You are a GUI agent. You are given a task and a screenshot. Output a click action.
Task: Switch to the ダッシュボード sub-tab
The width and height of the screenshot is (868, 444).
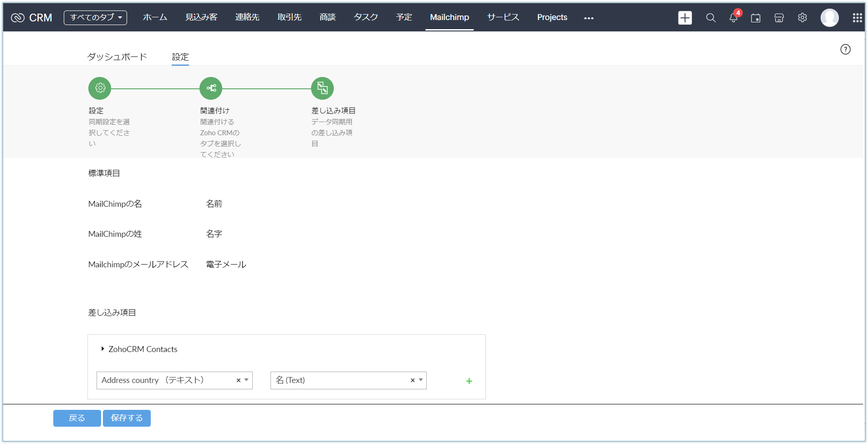coord(117,57)
